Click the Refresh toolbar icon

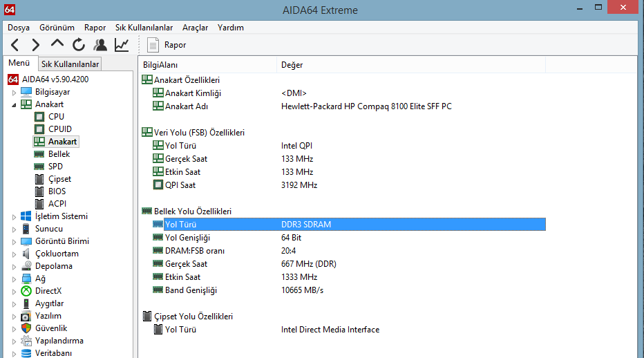(x=79, y=45)
